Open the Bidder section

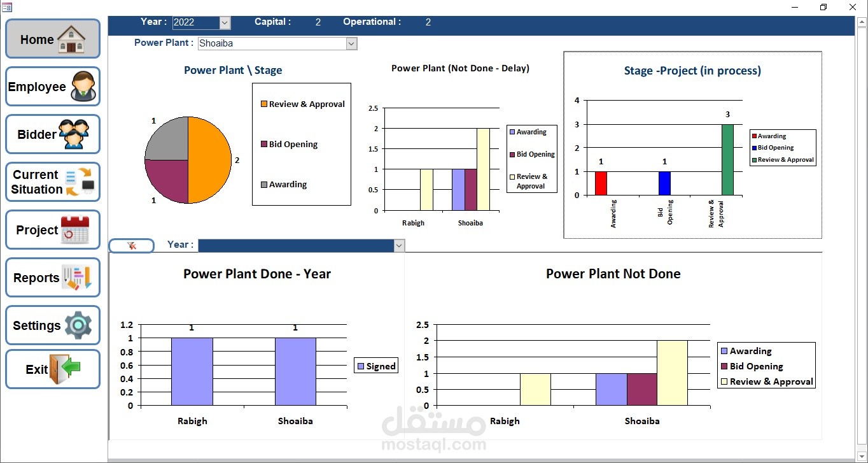53,134
